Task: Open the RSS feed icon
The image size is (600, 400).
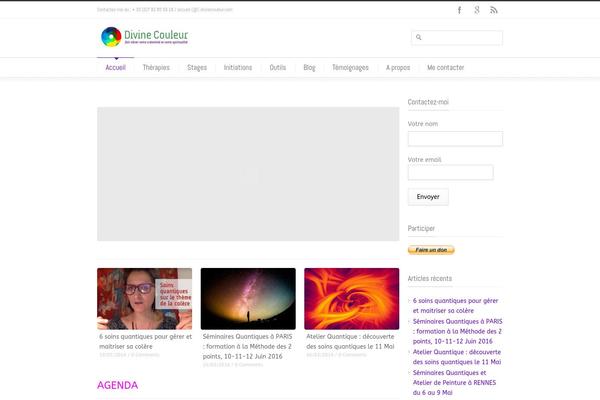Action: [x=494, y=10]
